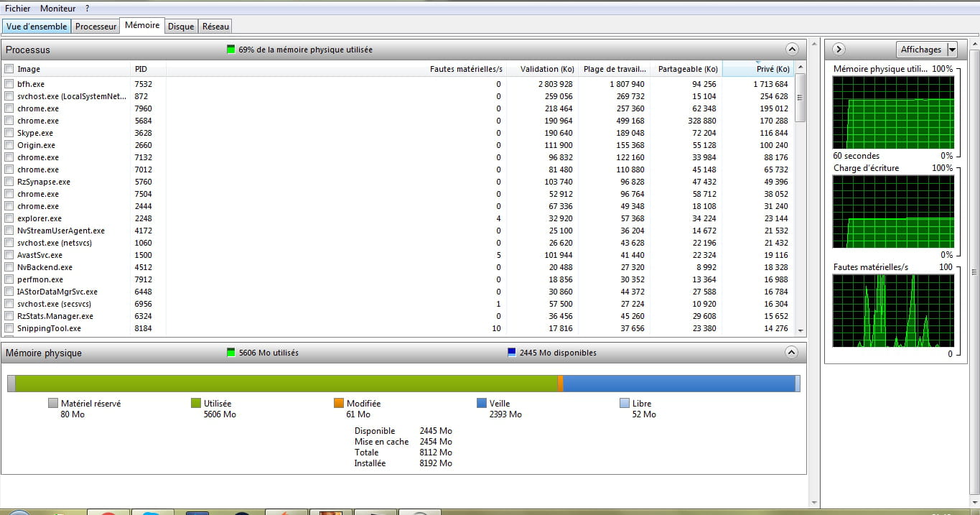
Task: Click the gray Matériel réservé legend swatch
Action: pyautogui.click(x=52, y=404)
